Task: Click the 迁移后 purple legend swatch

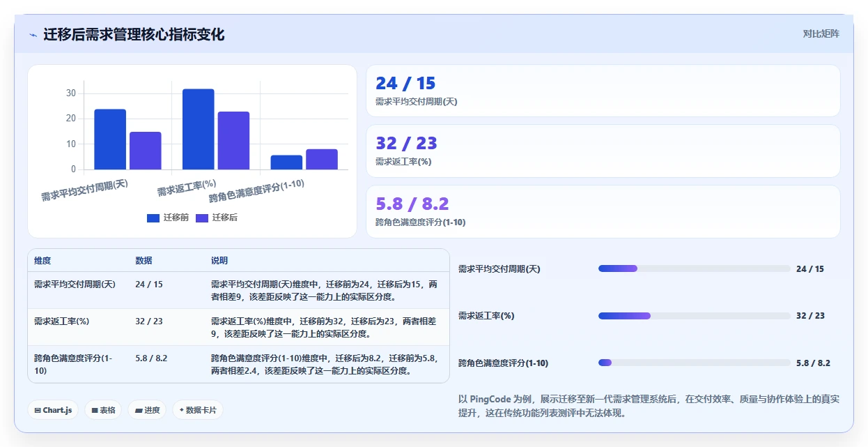Action: (x=202, y=218)
